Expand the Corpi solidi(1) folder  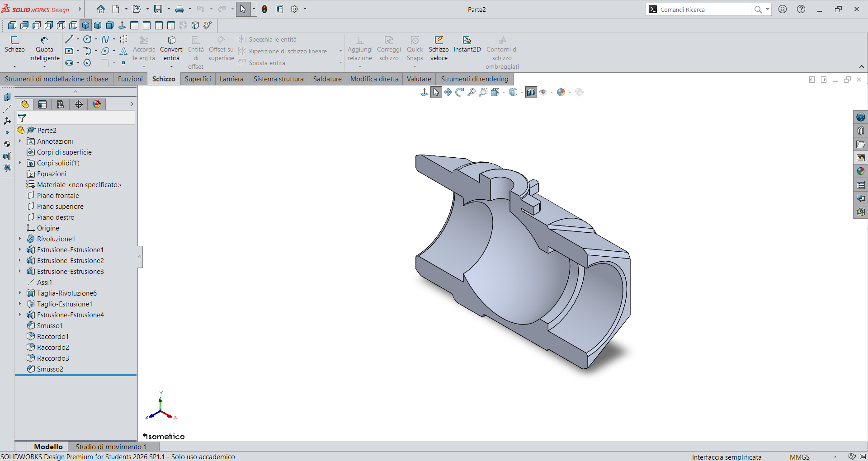[20, 163]
